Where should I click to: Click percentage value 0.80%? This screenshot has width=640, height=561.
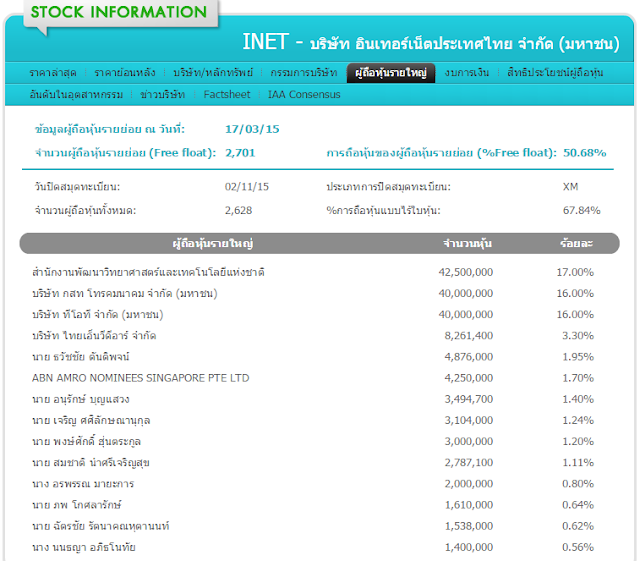click(578, 484)
